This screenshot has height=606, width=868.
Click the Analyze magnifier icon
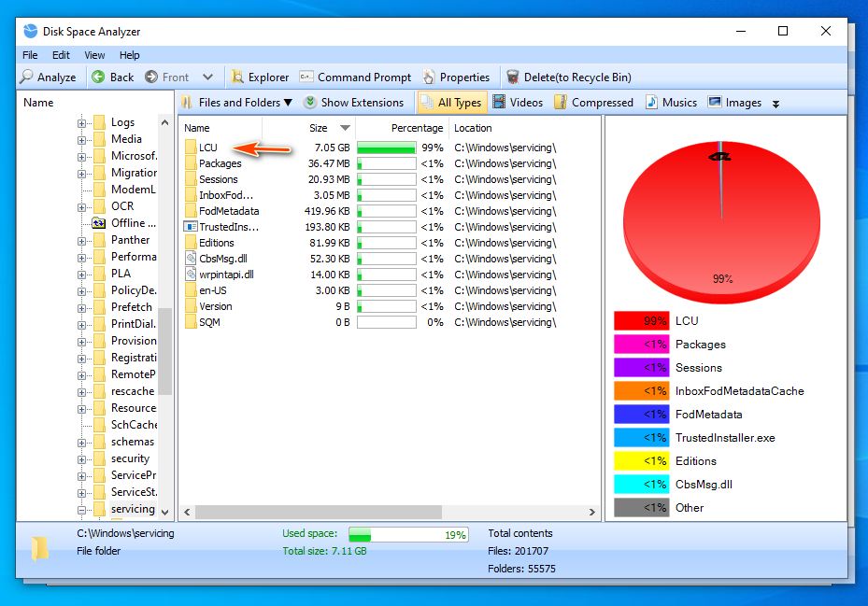pyautogui.click(x=26, y=77)
